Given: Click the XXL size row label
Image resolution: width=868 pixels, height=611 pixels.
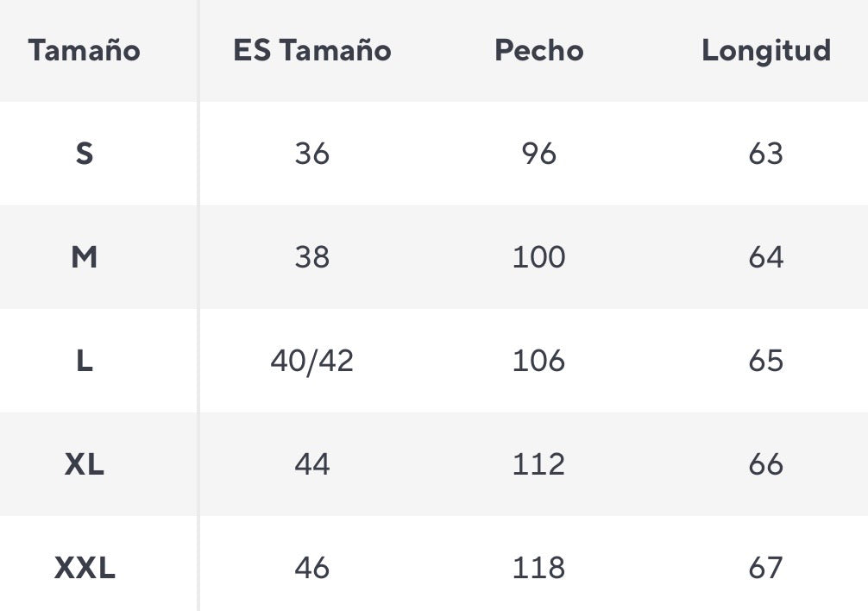Looking at the screenshot, I should click(84, 568).
